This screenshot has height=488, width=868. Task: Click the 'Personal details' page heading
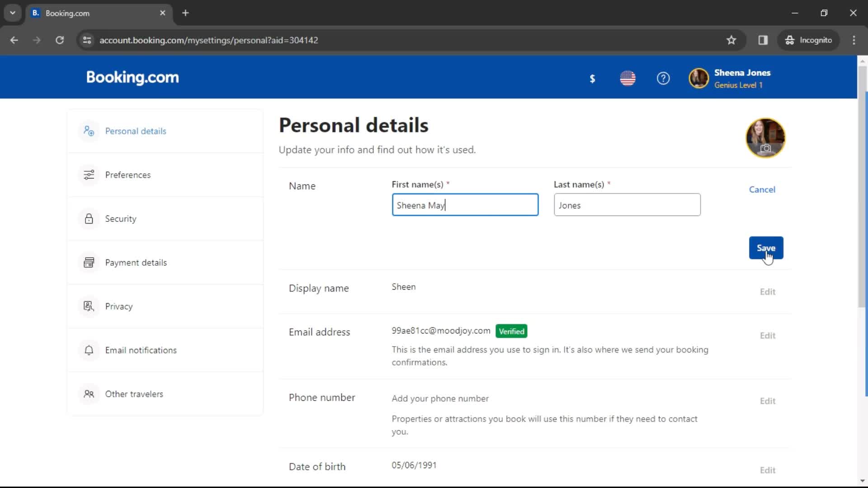pyautogui.click(x=354, y=125)
